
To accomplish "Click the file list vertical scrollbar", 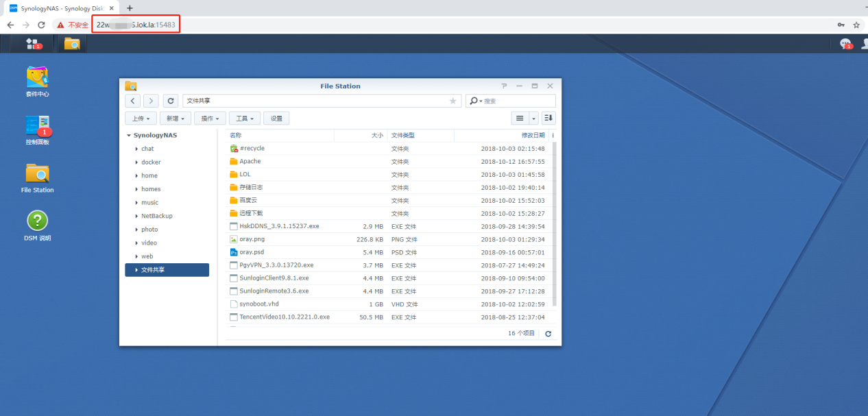I will click(555, 225).
